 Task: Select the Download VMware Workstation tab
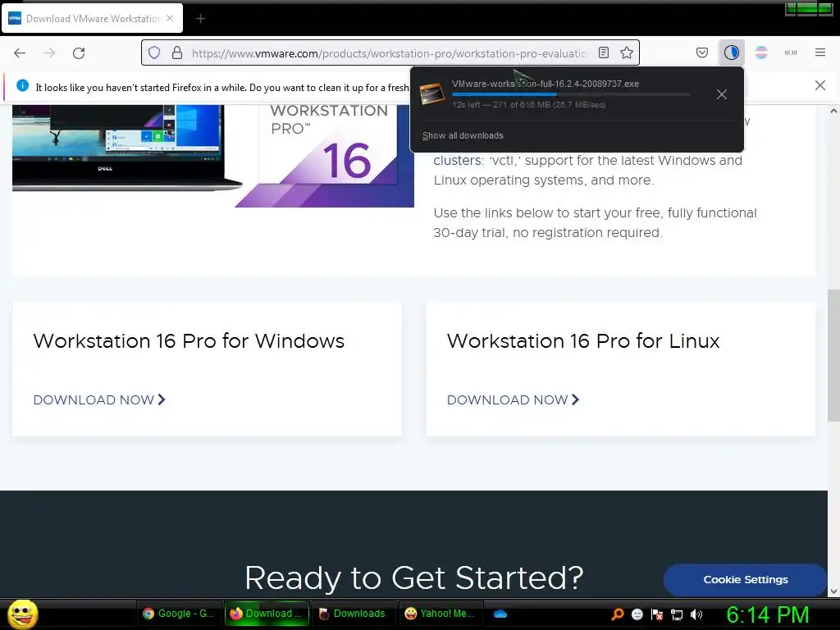[92, 18]
